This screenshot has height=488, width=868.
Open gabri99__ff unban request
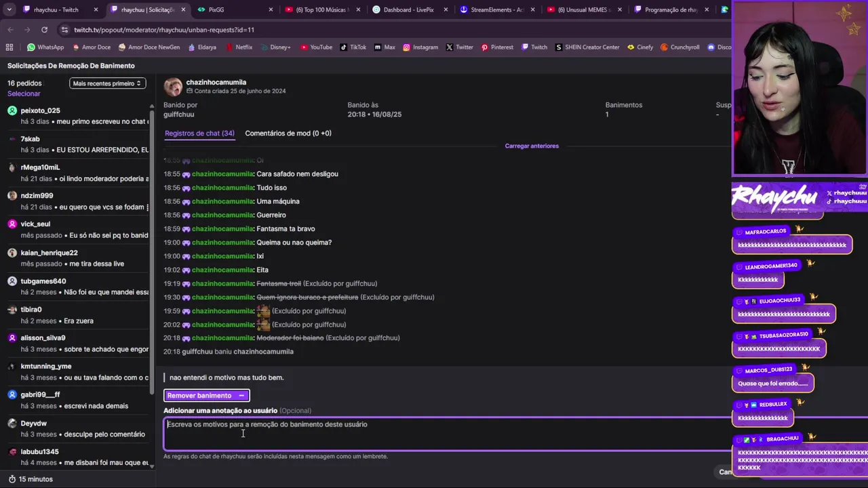click(x=78, y=401)
